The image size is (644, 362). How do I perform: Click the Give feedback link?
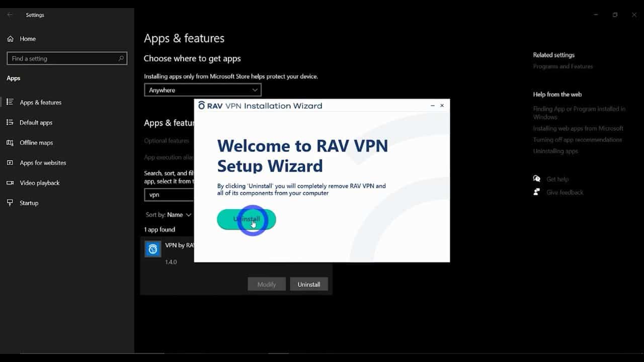pyautogui.click(x=565, y=192)
